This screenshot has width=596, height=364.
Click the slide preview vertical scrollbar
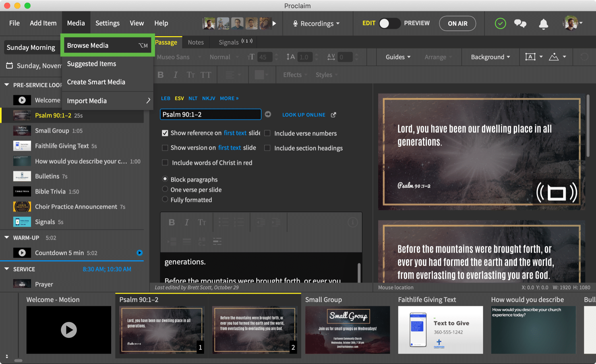(588, 126)
